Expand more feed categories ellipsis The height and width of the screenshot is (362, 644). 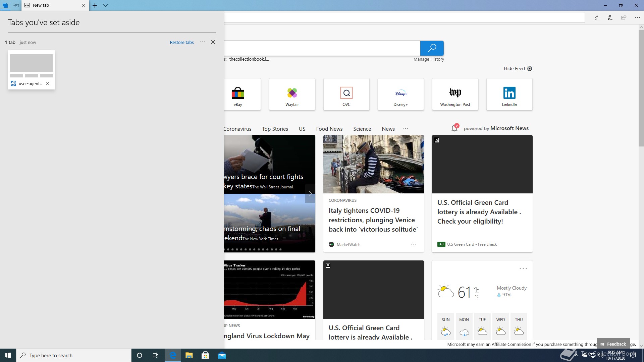click(x=406, y=129)
